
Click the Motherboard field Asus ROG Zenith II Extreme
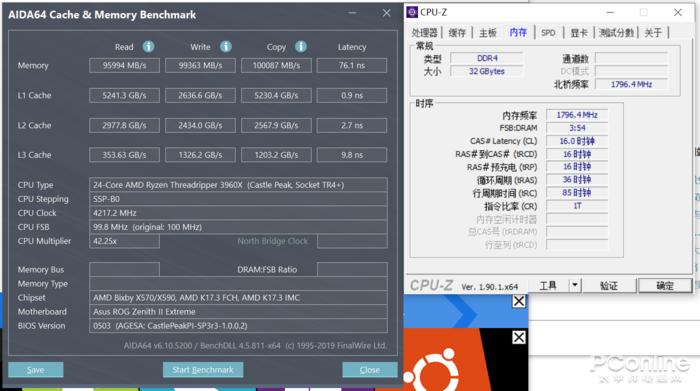238,312
